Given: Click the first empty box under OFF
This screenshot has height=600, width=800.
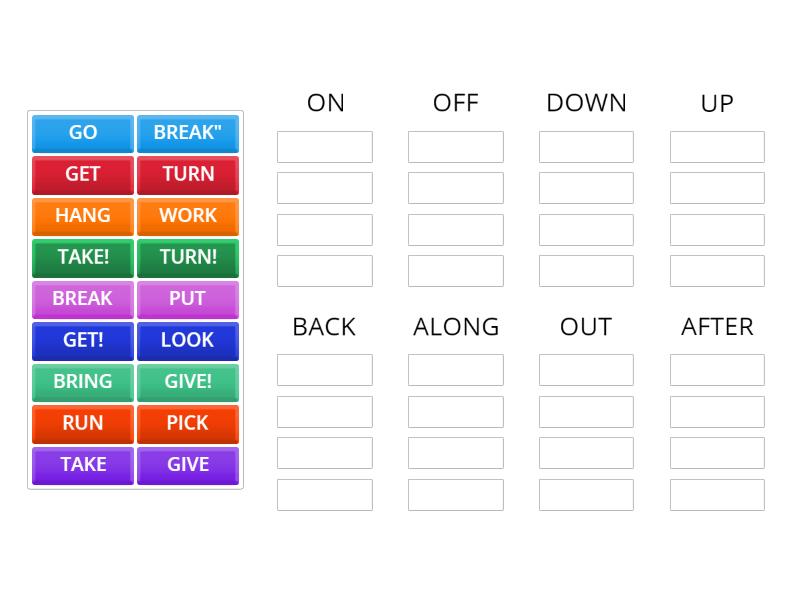Looking at the screenshot, I should (x=455, y=146).
